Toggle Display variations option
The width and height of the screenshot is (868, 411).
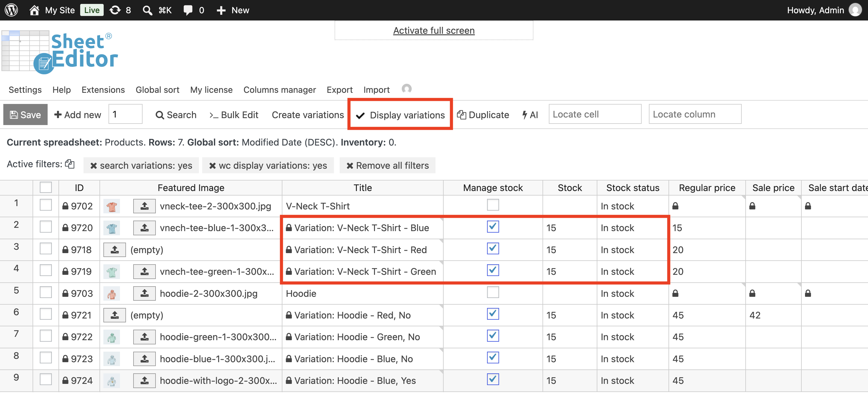(x=400, y=115)
